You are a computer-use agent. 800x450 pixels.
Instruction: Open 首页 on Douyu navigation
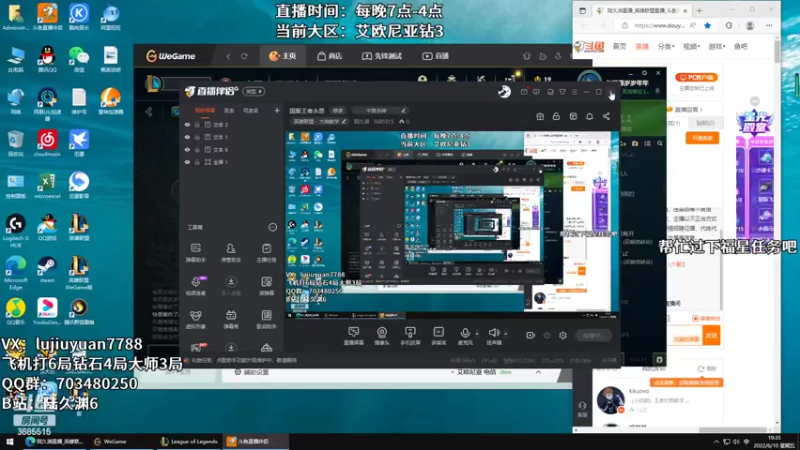619,46
